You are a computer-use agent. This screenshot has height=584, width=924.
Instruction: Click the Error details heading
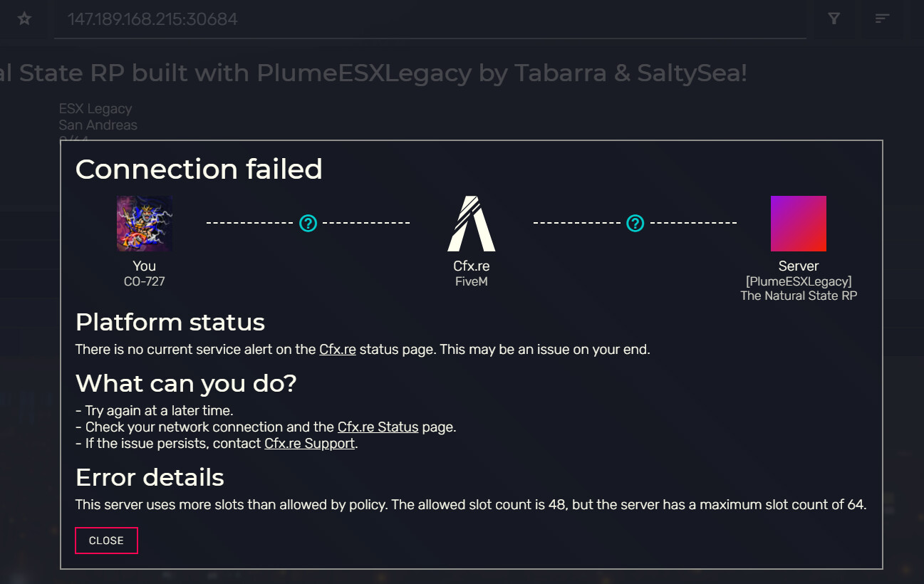150,477
